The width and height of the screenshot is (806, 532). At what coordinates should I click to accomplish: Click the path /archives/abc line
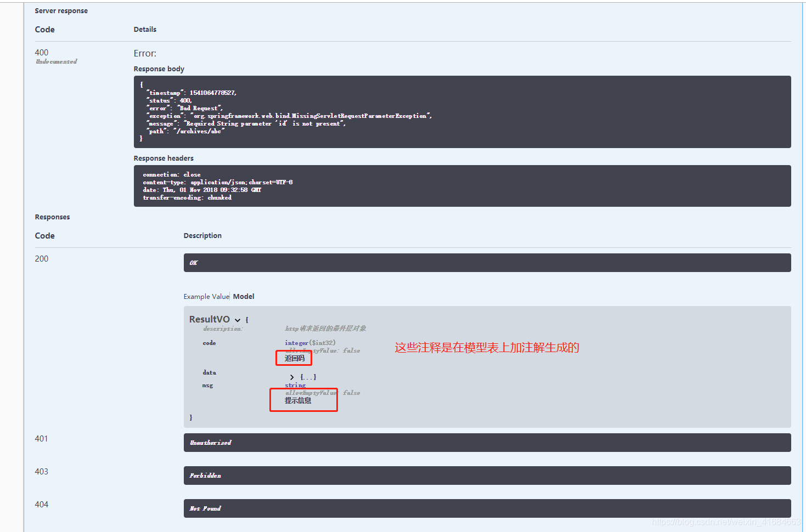(185, 131)
